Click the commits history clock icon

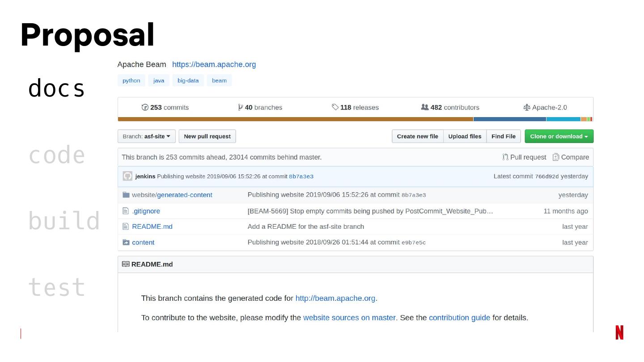point(145,107)
